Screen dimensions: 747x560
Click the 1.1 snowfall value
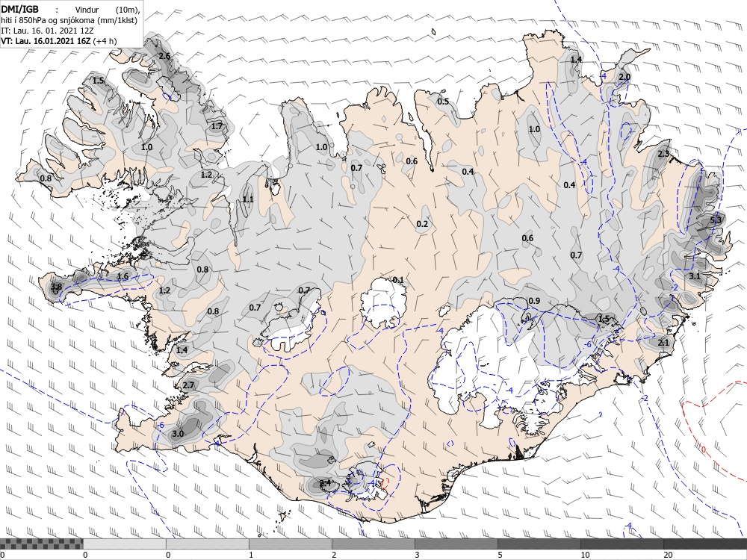click(248, 199)
